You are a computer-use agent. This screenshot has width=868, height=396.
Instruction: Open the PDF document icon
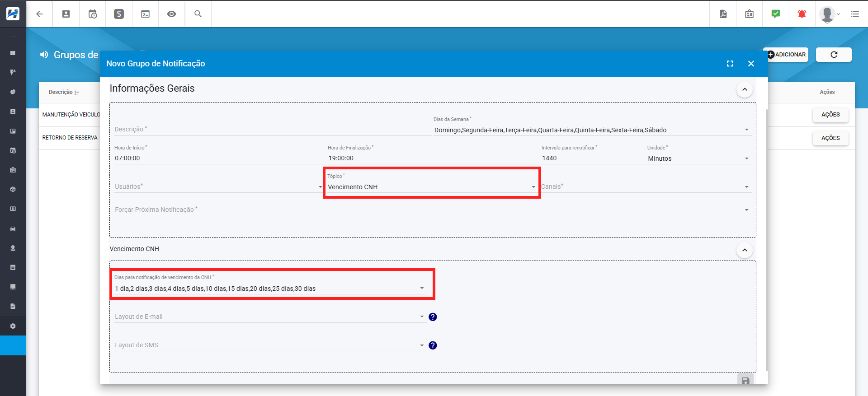723,14
